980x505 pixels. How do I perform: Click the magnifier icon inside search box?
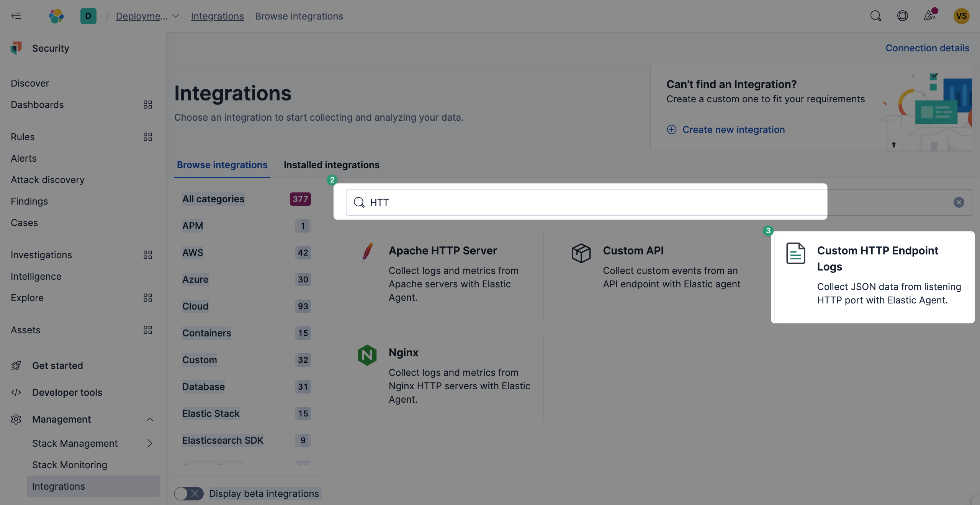(x=359, y=202)
